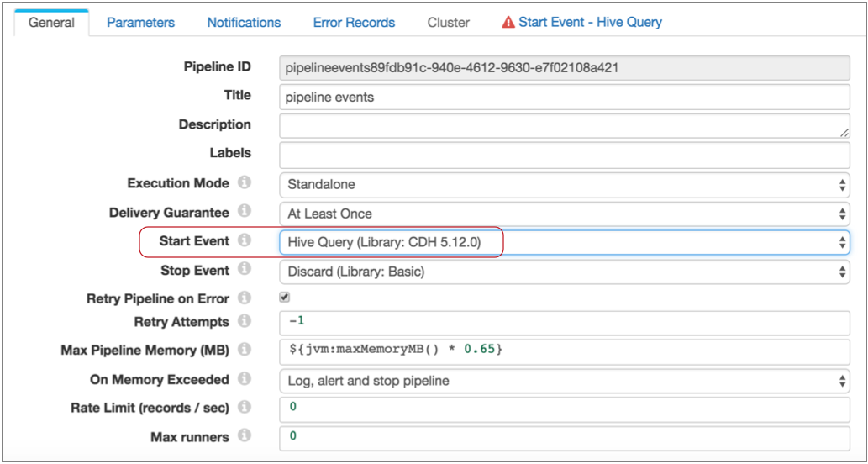Switch to the Parameters tab
Image resolution: width=868 pixels, height=464 pixels.
pyautogui.click(x=140, y=23)
